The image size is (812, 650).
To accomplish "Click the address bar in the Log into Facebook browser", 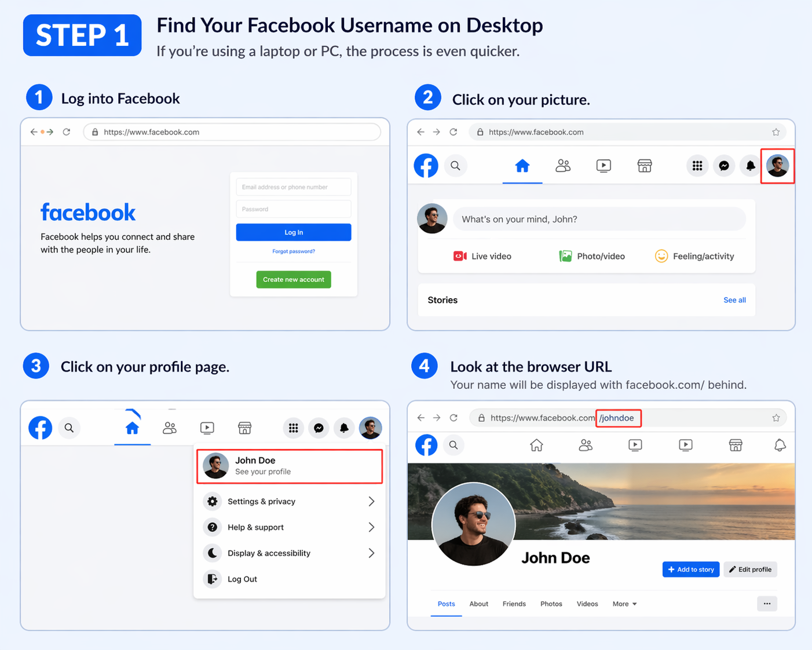I will click(232, 132).
